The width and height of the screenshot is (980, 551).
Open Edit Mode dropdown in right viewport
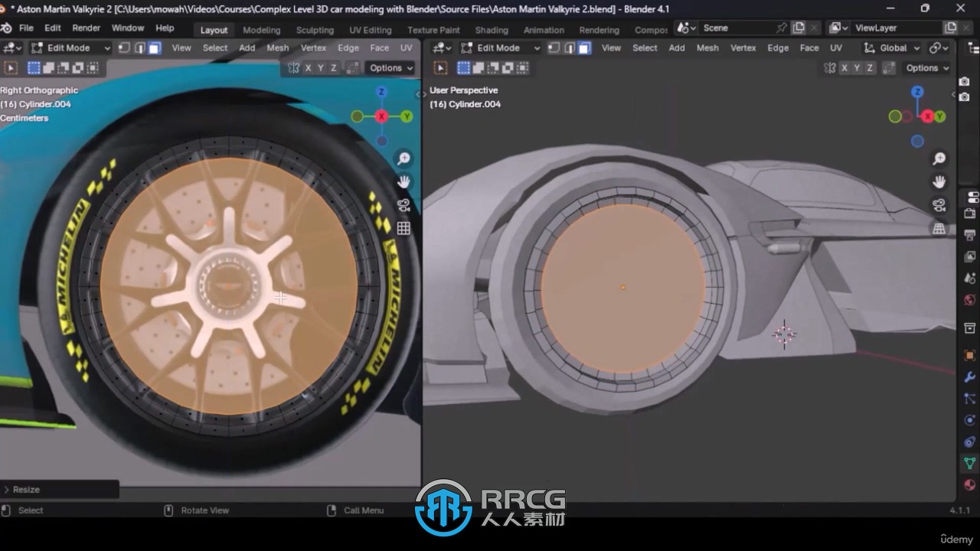[x=499, y=47]
